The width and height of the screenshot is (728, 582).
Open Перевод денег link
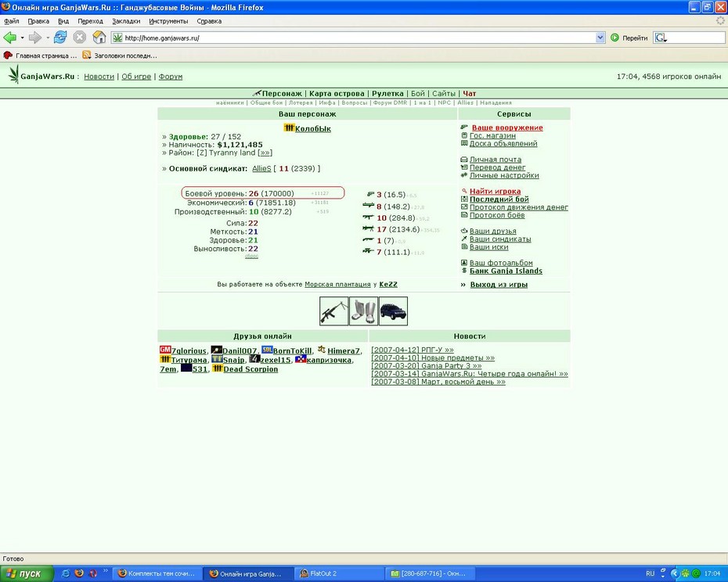point(497,167)
